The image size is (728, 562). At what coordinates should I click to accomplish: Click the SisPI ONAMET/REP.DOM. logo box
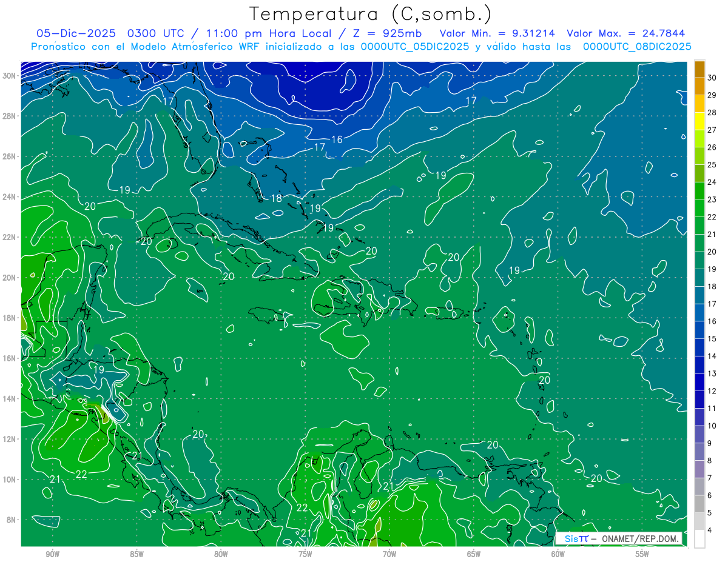coord(619,538)
